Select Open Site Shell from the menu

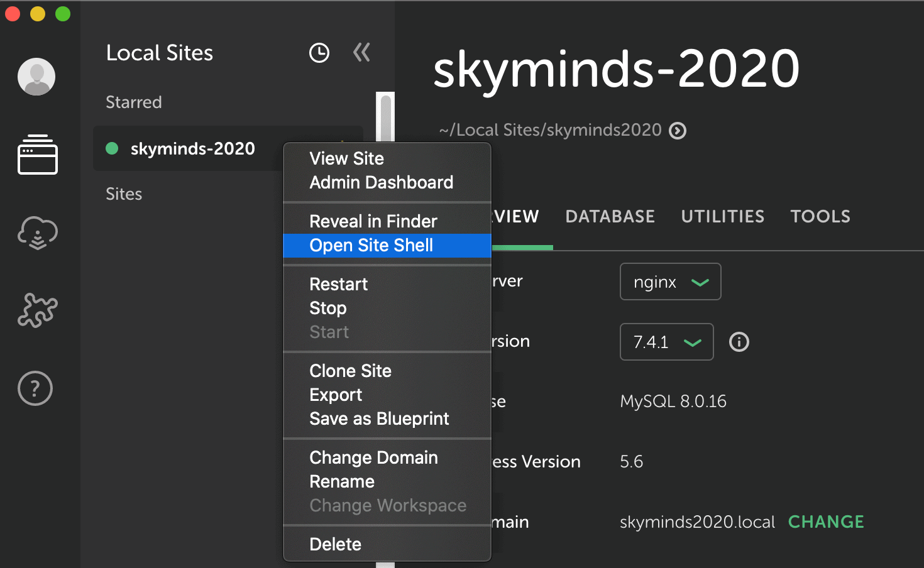[x=371, y=245]
